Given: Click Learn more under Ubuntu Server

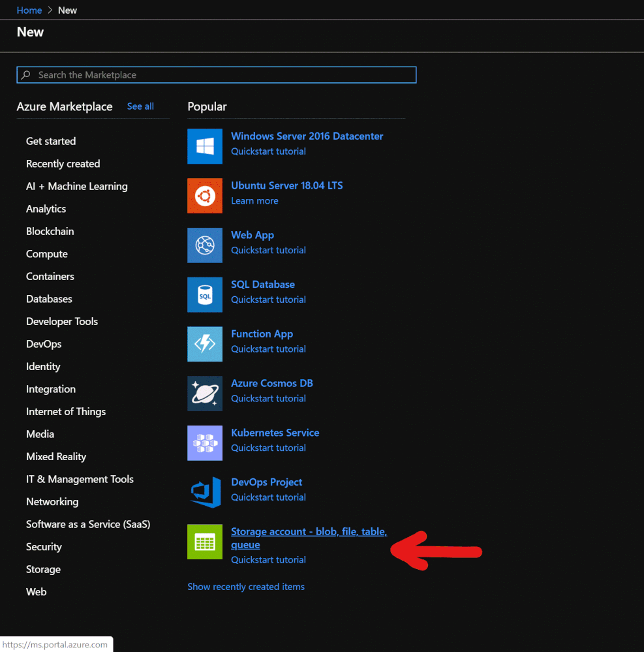Looking at the screenshot, I should pyautogui.click(x=254, y=201).
